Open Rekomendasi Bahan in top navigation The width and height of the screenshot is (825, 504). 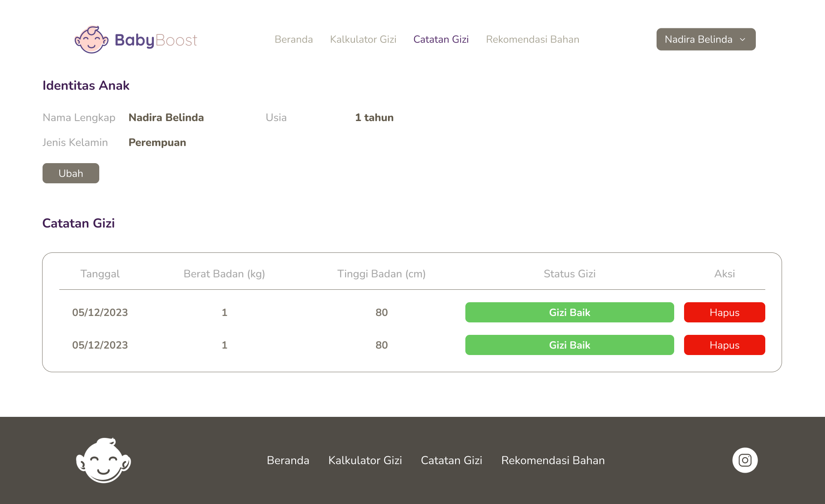[x=532, y=39]
